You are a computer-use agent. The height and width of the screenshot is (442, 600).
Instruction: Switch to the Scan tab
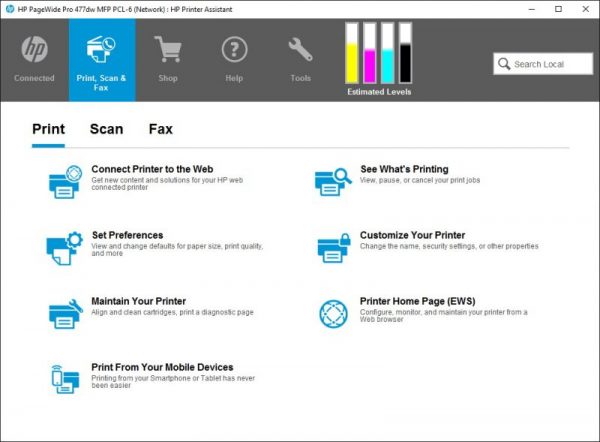click(x=106, y=129)
